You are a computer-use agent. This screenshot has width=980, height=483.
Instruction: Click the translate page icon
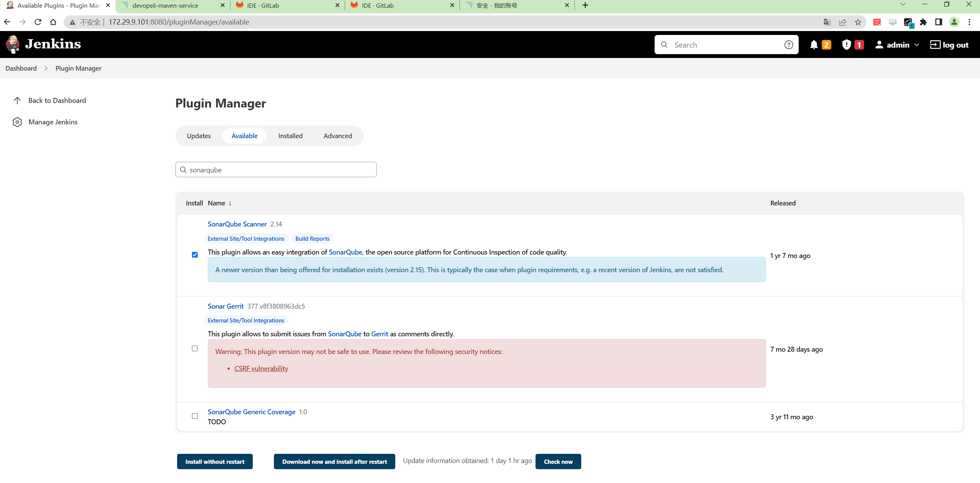[x=827, y=22]
